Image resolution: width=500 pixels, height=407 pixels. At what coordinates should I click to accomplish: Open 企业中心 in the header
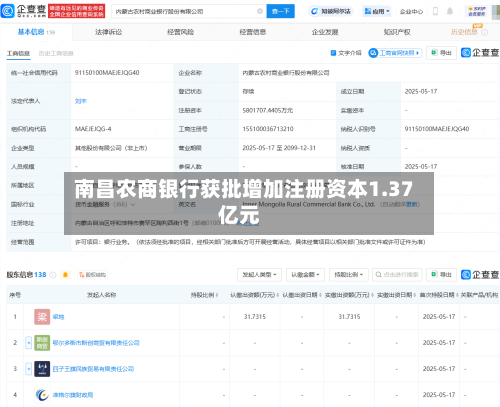pos(411,12)
